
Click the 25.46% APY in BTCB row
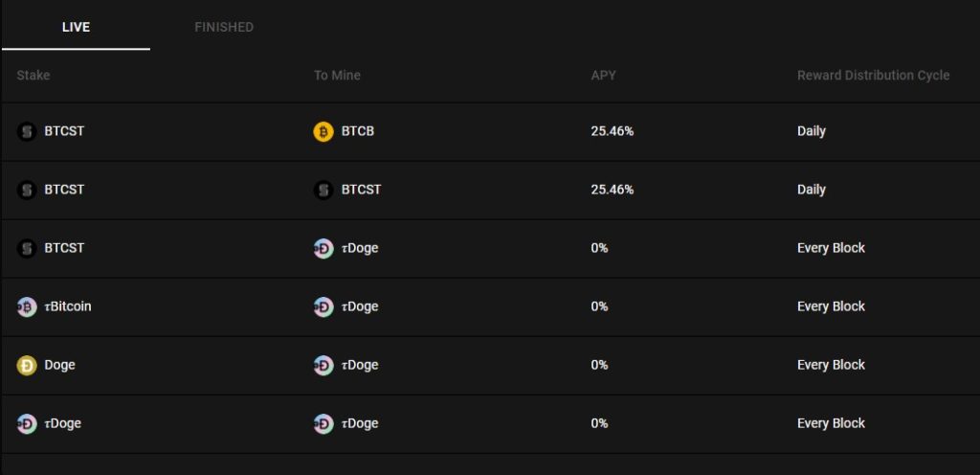[x=612, y=131]
